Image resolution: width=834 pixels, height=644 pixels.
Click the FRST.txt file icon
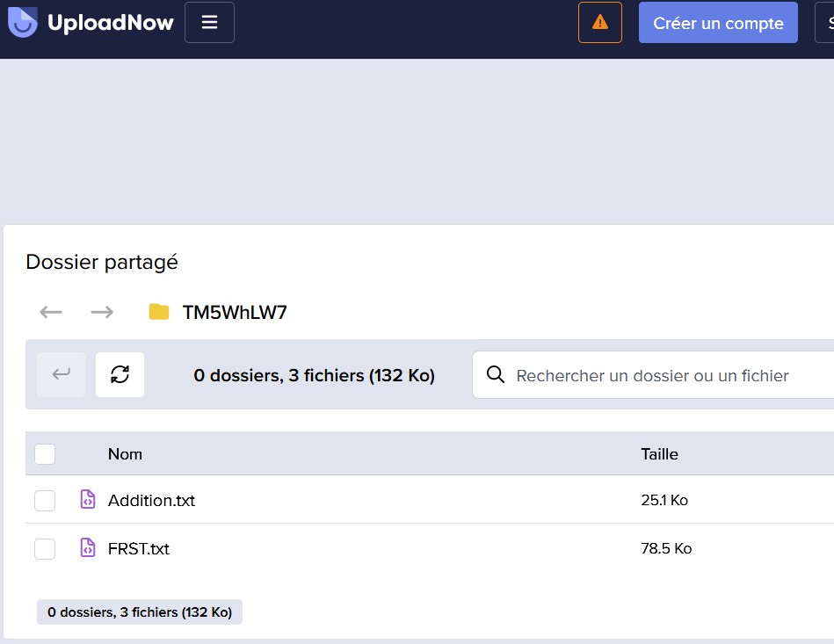(x=88, y=547)
